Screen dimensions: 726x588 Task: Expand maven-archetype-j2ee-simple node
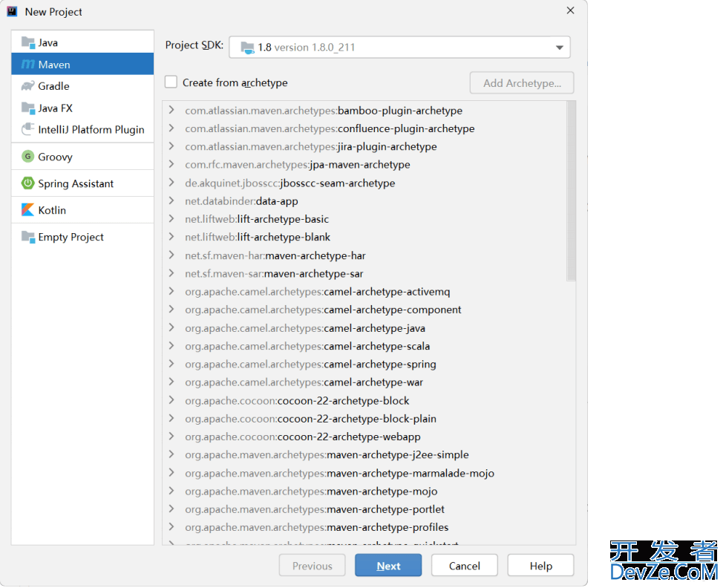(171, 454)
